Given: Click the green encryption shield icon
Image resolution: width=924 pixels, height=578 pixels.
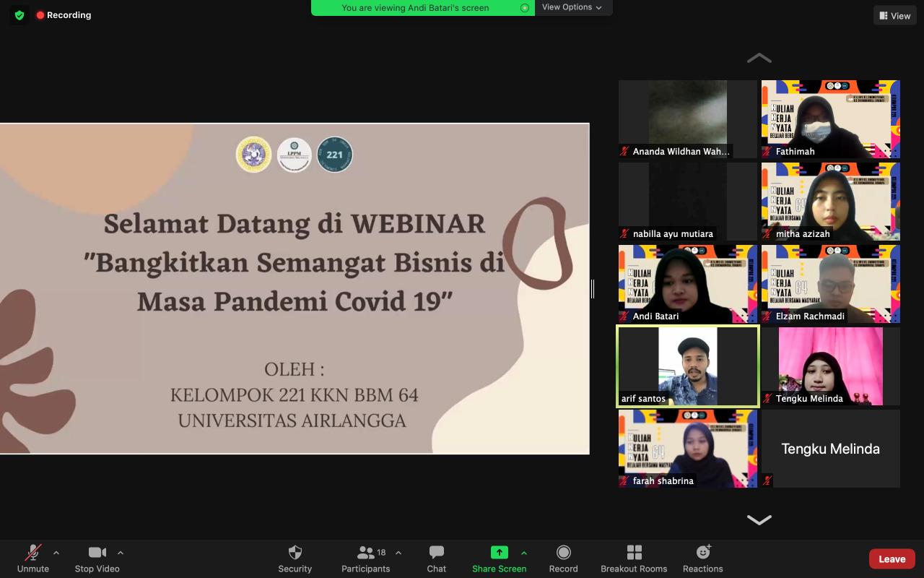Looking at the screenshot, I should coord(19,15).
